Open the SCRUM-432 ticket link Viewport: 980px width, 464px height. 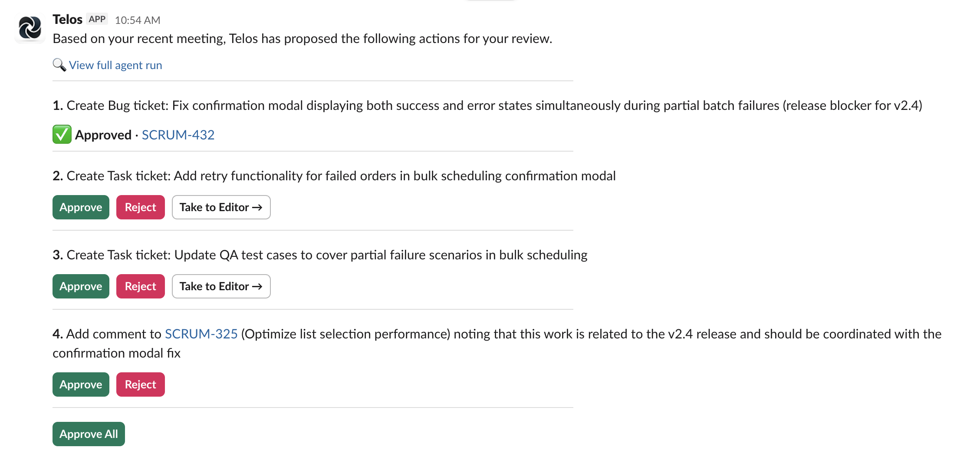(x=178, y=135)
